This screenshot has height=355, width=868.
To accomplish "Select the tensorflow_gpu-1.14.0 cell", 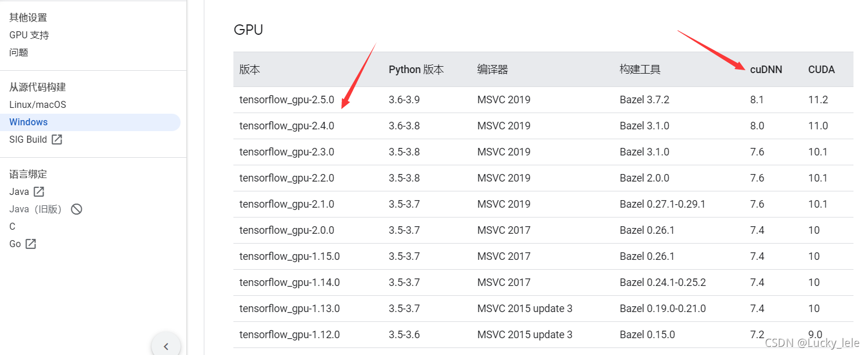I will point(289,282).
